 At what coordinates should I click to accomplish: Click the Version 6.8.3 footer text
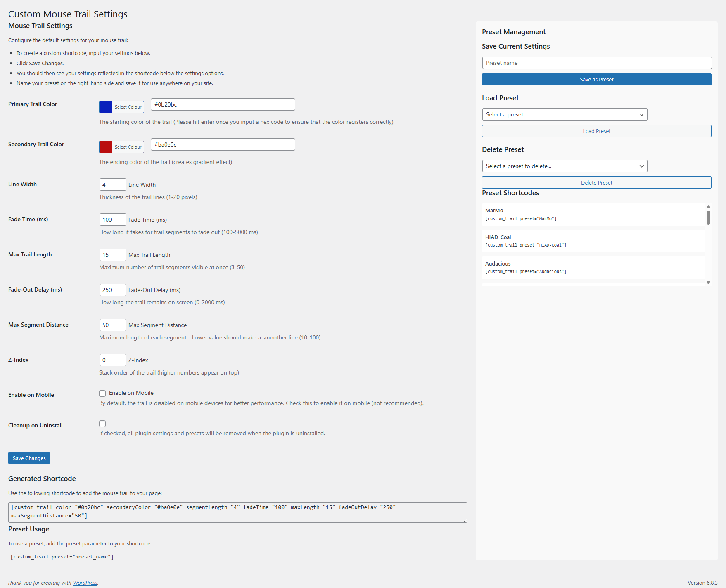(x=702, y=583)
